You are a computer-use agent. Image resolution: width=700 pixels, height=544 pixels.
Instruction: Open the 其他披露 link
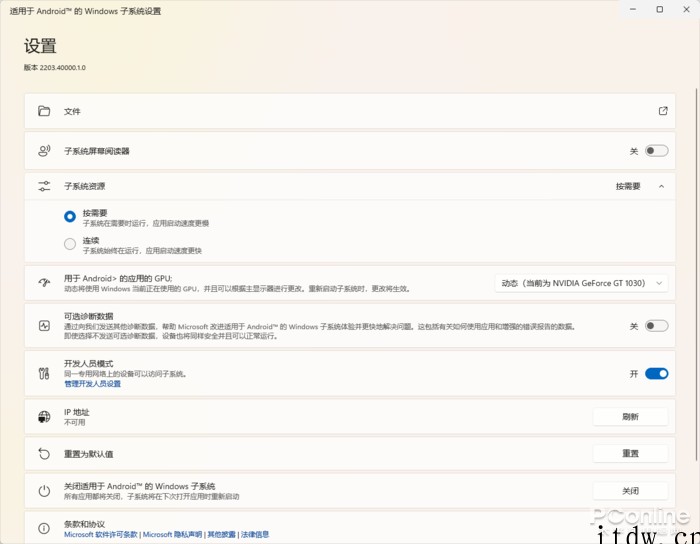[221, 534]
